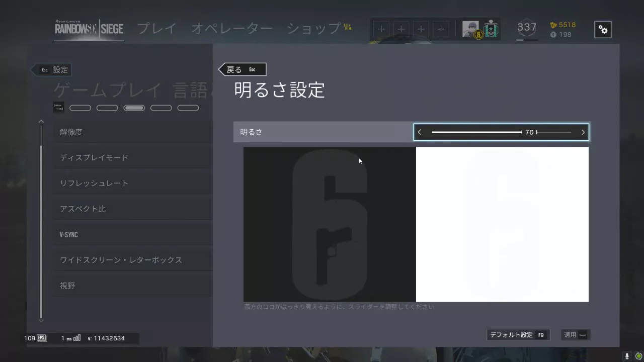
Task: Select ワイドスクリーン・レターボックス setting row
Action: coord(133,260)
